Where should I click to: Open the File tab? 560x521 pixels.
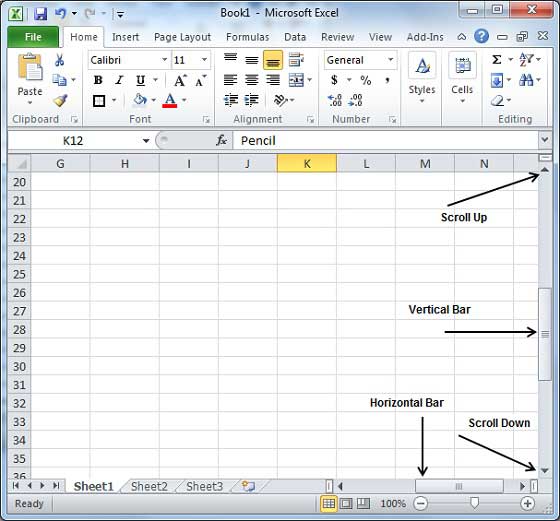[x=33, y=37]
